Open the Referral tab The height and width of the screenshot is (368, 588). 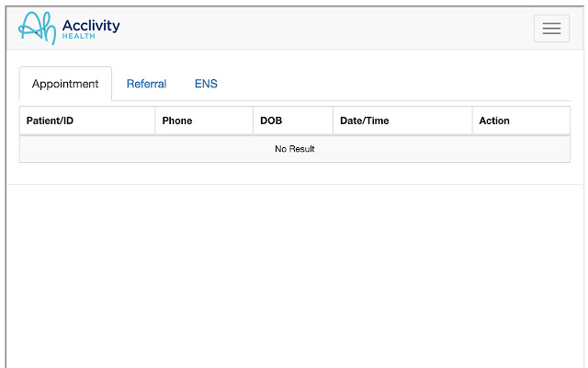146,84
